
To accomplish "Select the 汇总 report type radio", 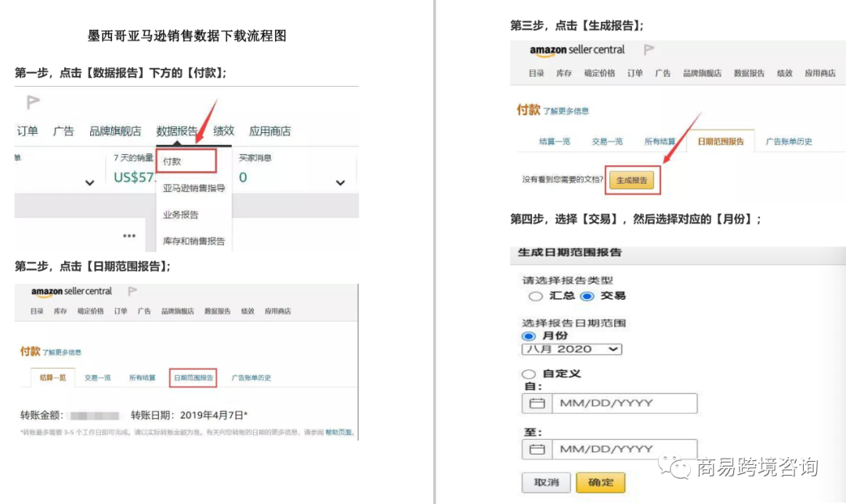I will pyautogui.click(x=535, y=296).
